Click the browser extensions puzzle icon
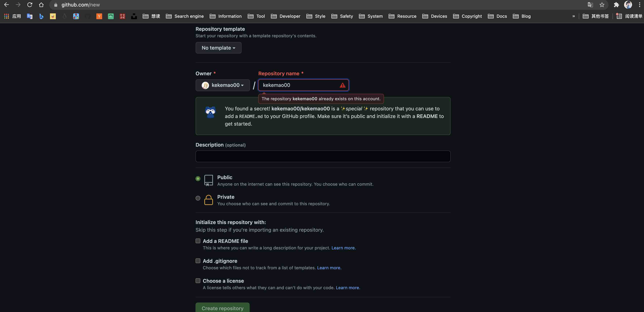 (616, 5)
